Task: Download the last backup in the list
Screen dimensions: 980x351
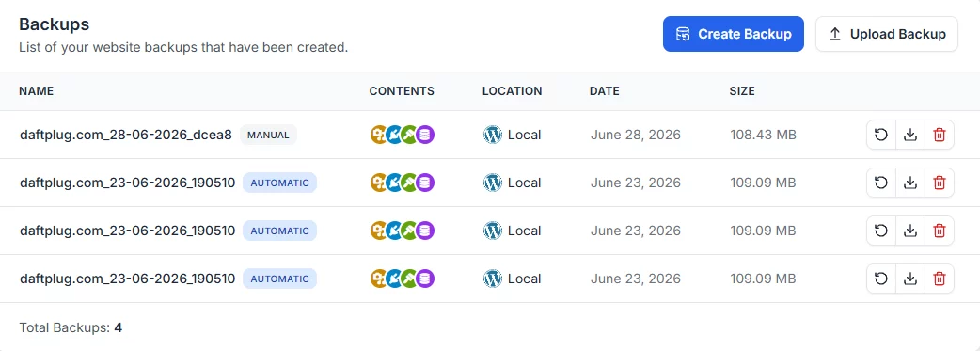Action: [910, 279]
